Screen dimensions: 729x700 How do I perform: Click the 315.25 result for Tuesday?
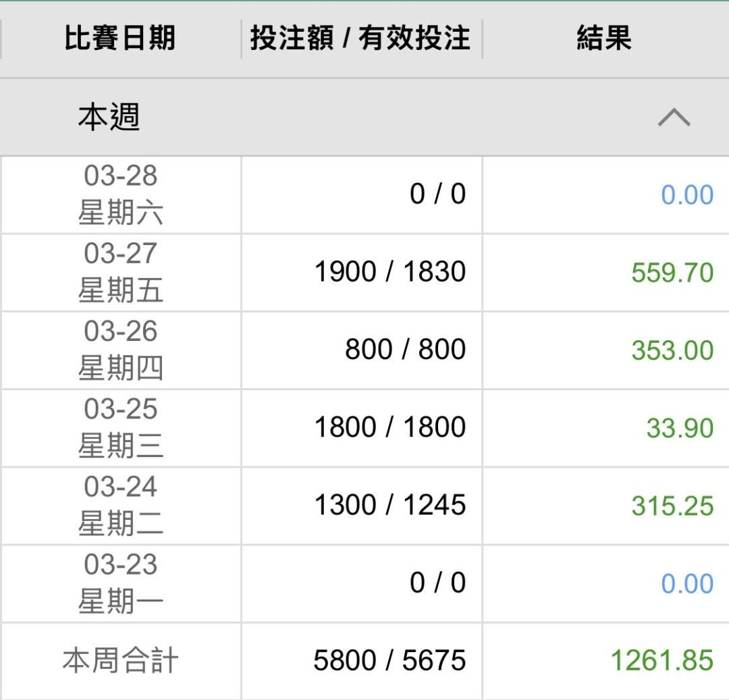[x=672, y=506]
